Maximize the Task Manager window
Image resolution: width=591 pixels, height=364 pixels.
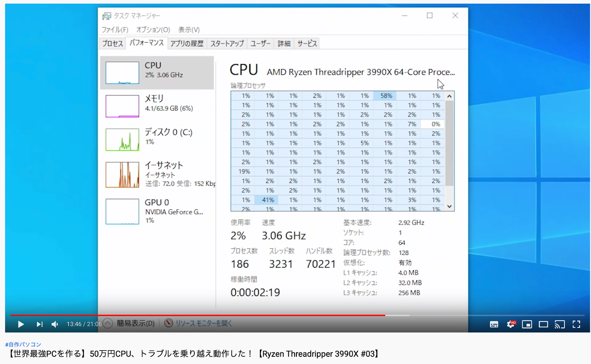(x=430, y=16)
